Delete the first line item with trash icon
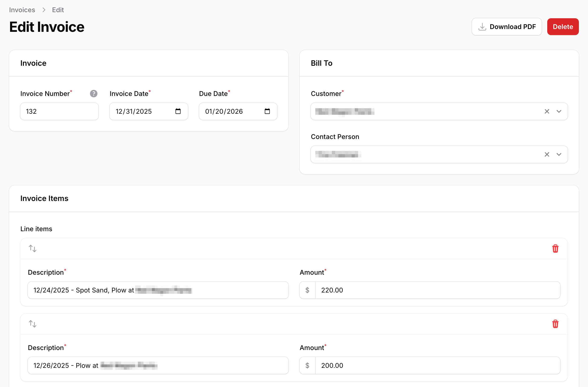Viewport: 588px width, 387px height. (555, 248)
